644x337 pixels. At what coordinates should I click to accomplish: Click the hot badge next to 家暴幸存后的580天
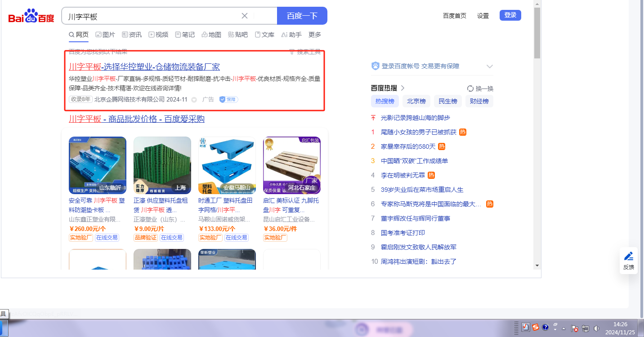(442, 146)
